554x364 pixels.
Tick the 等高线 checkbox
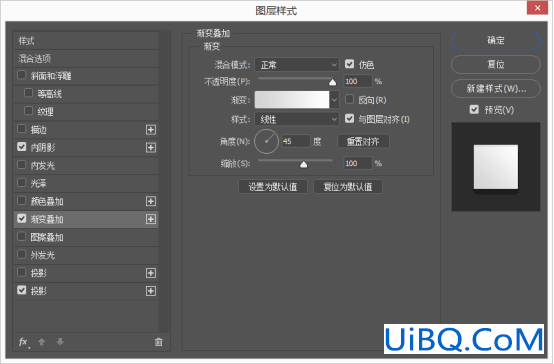[28, 93]
